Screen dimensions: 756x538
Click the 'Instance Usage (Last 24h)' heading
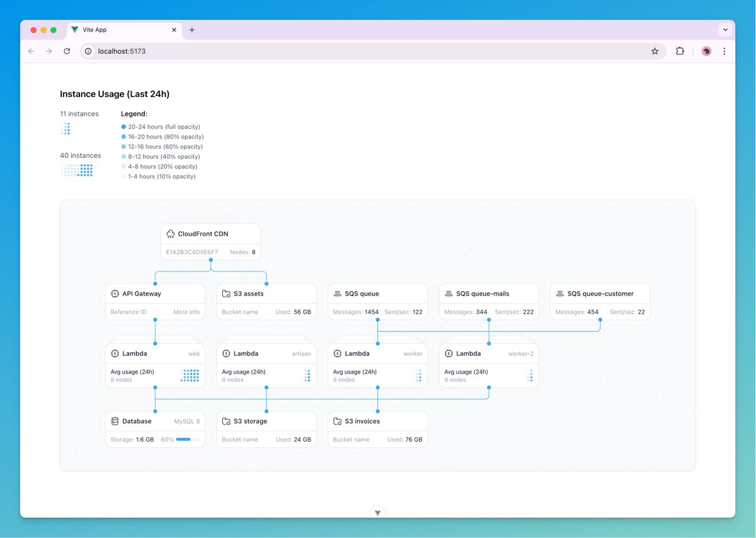click(115, 94)
